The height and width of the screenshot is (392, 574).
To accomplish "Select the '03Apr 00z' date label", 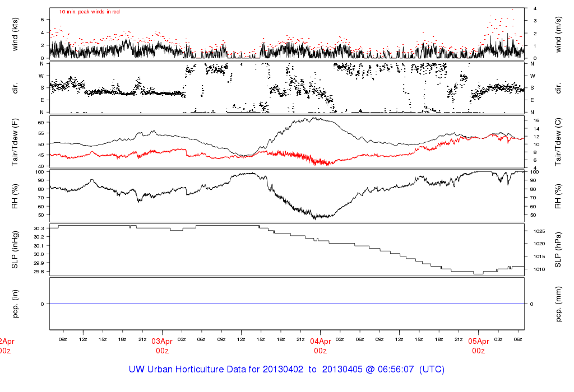I will click(162, 346).
